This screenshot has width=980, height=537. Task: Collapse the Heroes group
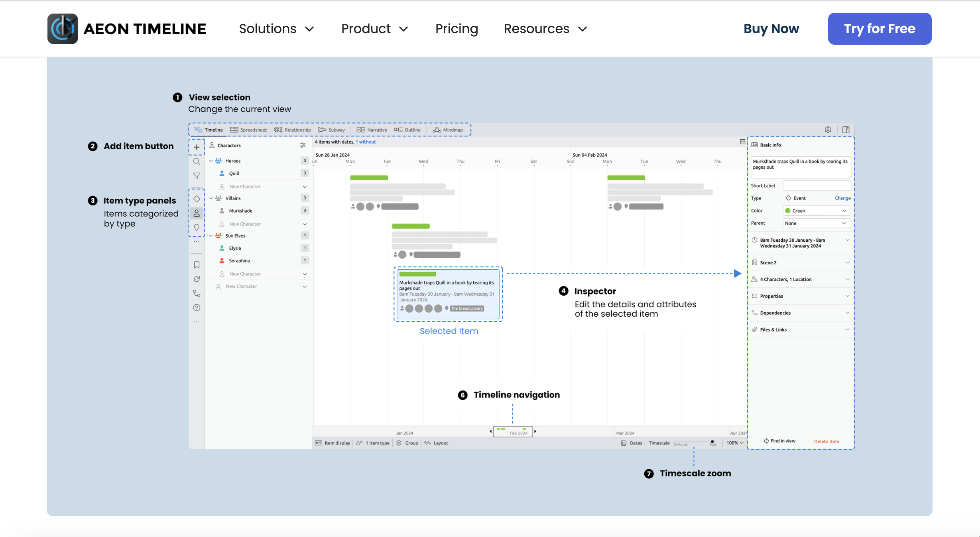coord(211,161)
